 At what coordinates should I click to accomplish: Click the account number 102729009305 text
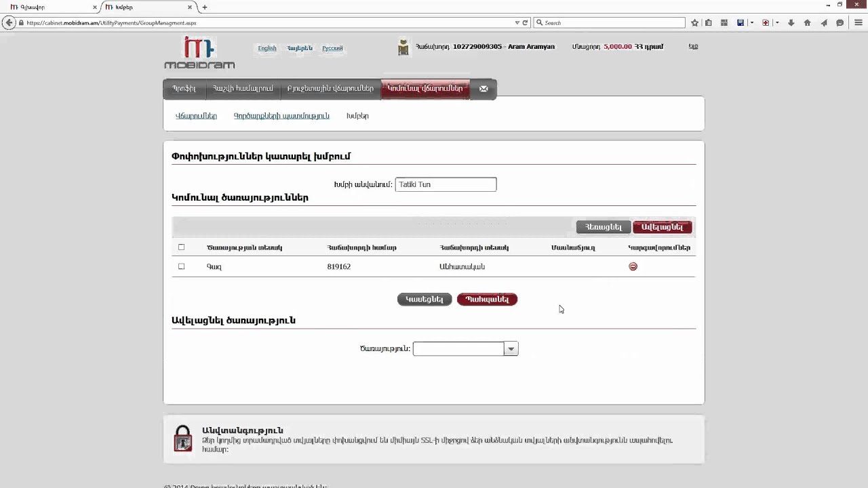tap(477, 47)
